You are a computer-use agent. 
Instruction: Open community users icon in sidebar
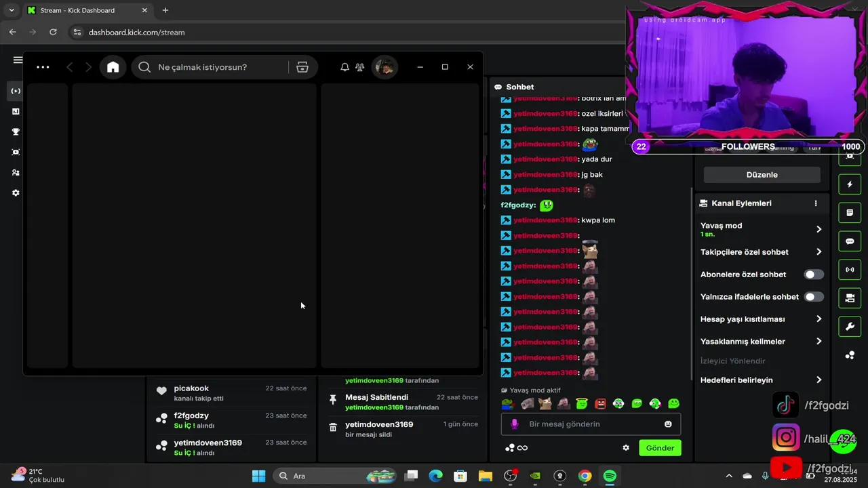[x=16, y=172]
